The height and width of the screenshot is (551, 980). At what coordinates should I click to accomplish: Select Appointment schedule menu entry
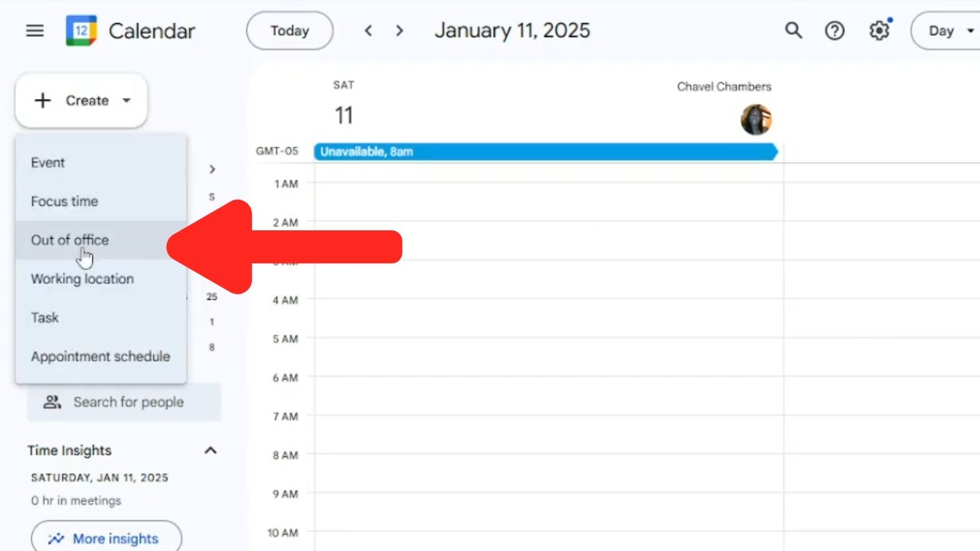pos(100,357)
